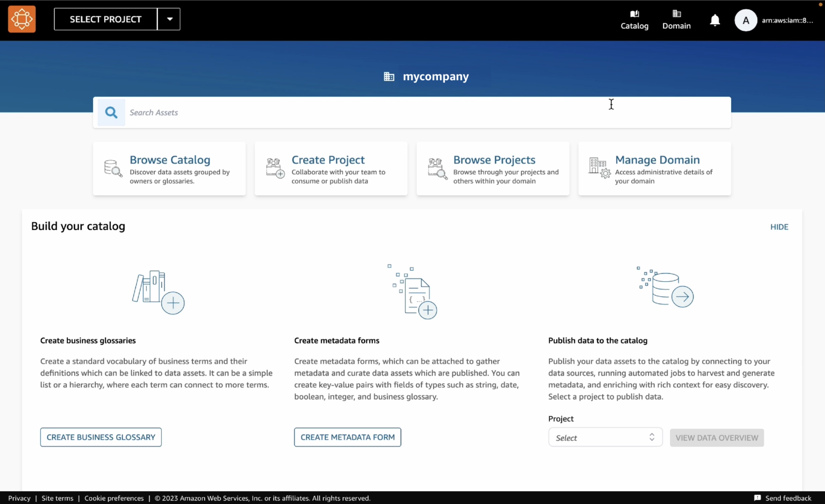Click the Create metadata forms heading

pyautogui.click(x=337, y=341)
